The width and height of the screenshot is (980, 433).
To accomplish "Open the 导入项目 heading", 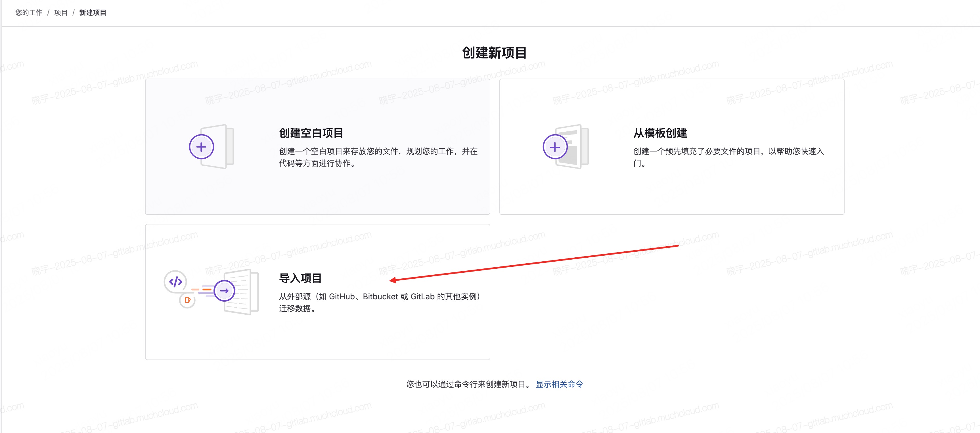I will point(300,278).
